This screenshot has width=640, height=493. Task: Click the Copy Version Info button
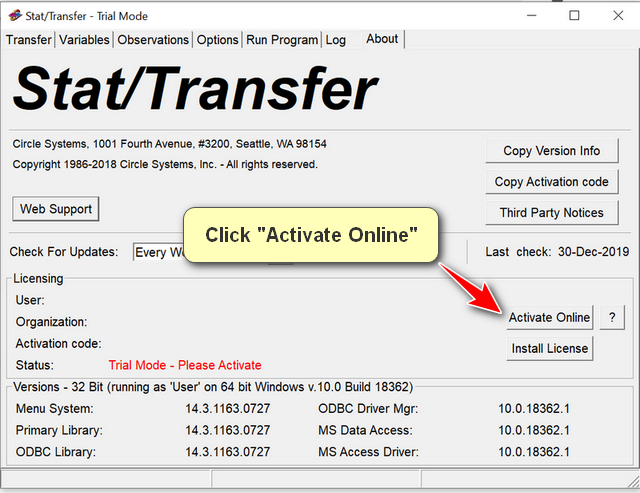(552, 151)
